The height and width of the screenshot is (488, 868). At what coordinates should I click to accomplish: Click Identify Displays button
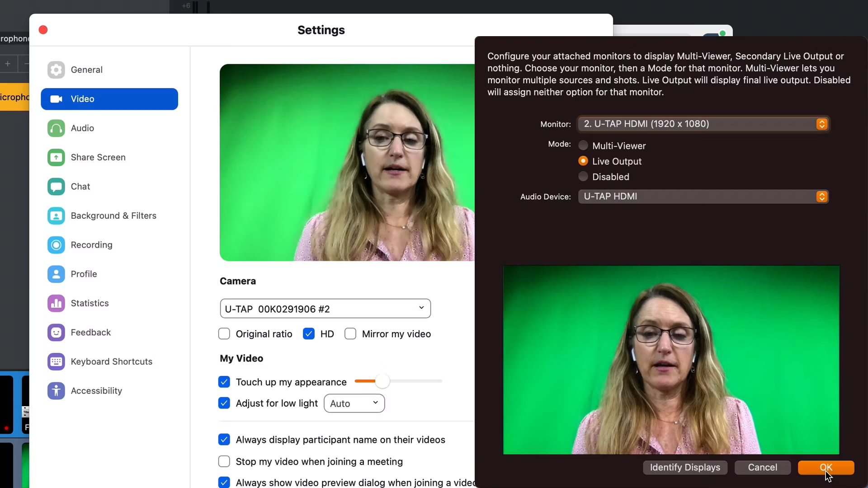(685, 467)
